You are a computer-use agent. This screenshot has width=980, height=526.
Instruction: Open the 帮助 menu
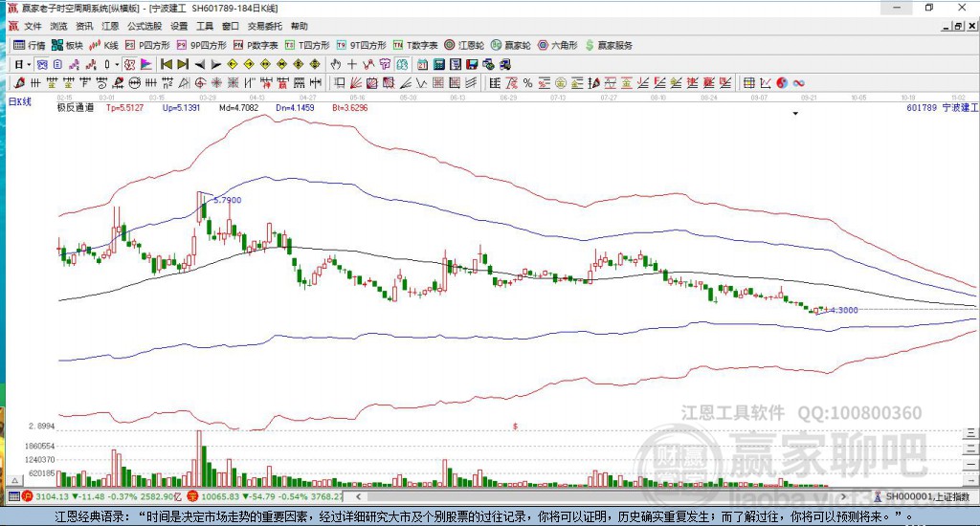300,26
